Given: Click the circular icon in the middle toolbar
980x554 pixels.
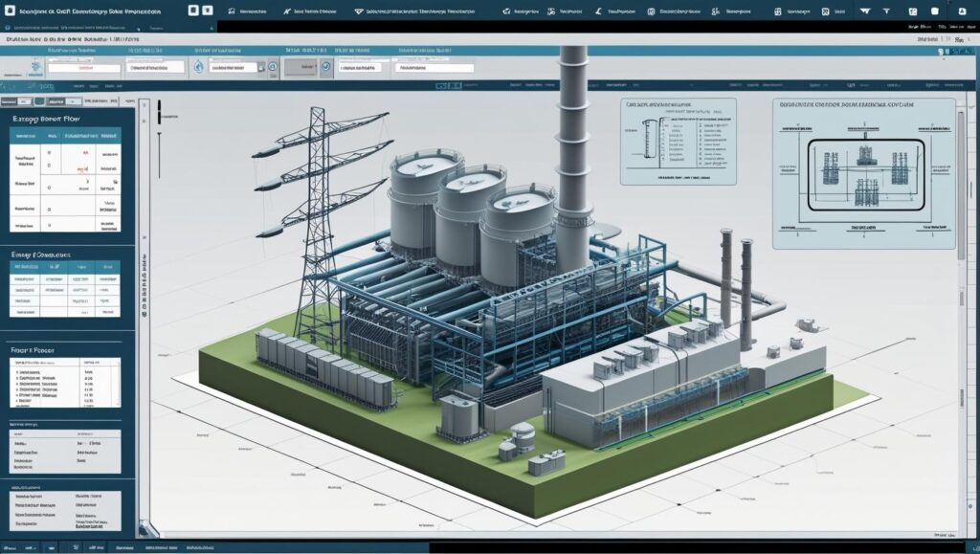Looking at the screenshot, I should click(x=325, y=67).
